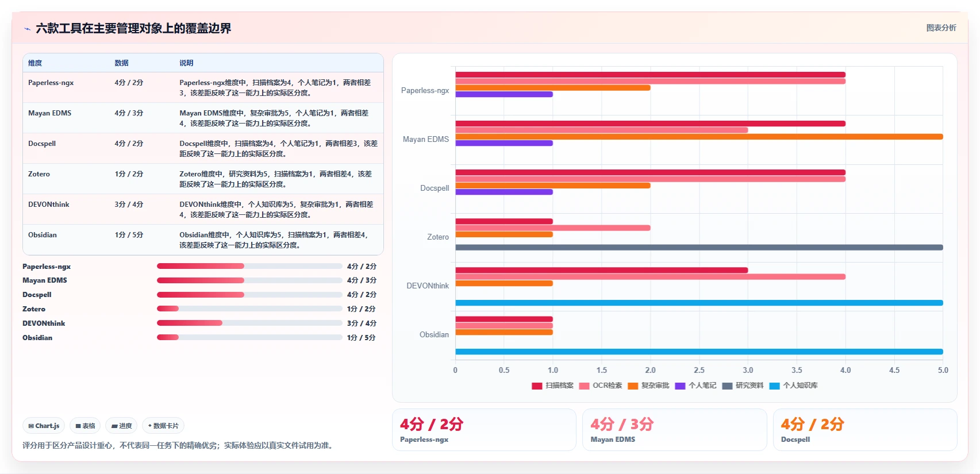This screenshot has width=980, height=474.
Task: Select the 进度 chip
Action: click(x=121, y=426)
